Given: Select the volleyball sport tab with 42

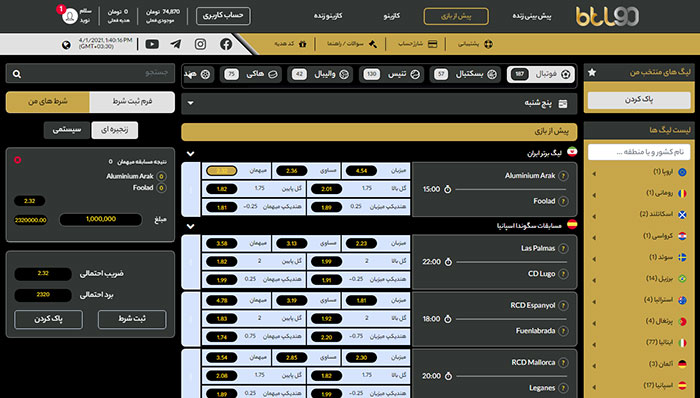Looking at the screenshot, I should [320, 75].
